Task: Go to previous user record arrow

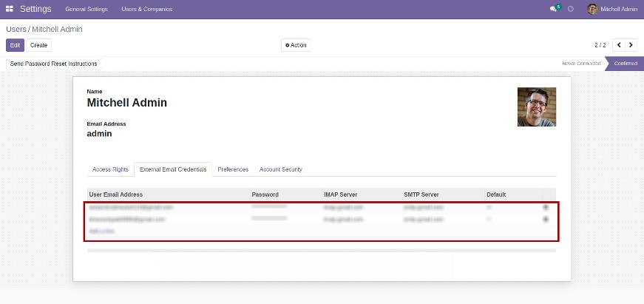Action: 619,45
